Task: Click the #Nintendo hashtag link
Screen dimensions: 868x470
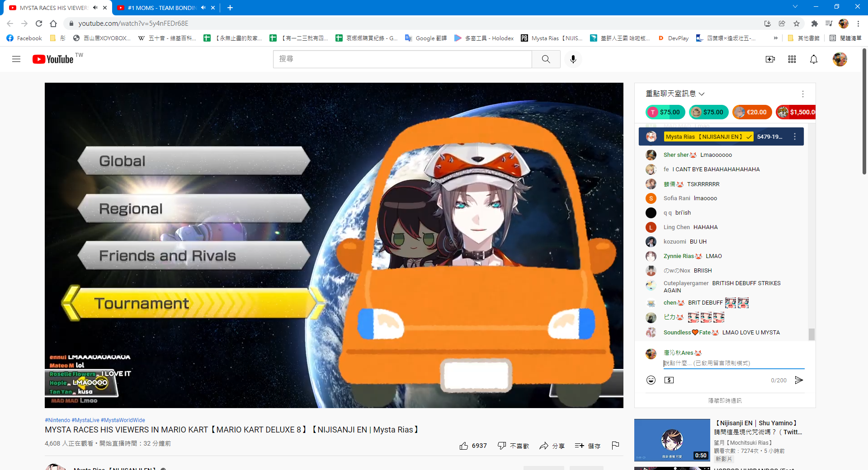Action: click(x=57, y=420)
